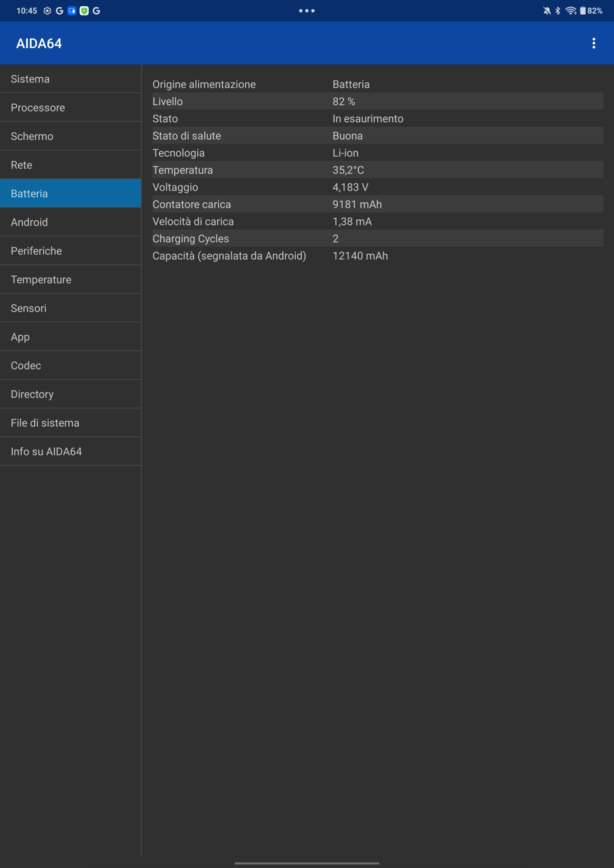Viewport: 614px width, 868px height.
Task: Tap the Origine alimentazione row label
Action: click(x=204, y=84)
